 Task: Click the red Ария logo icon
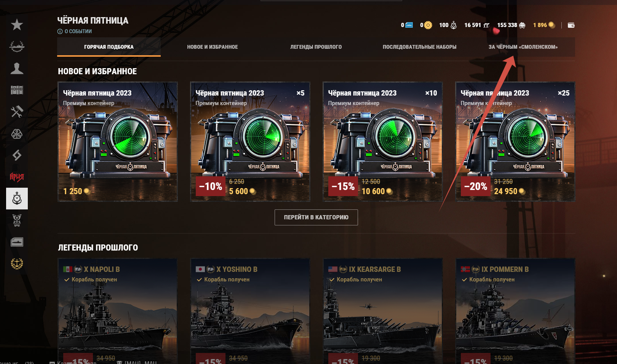point(17,177)
